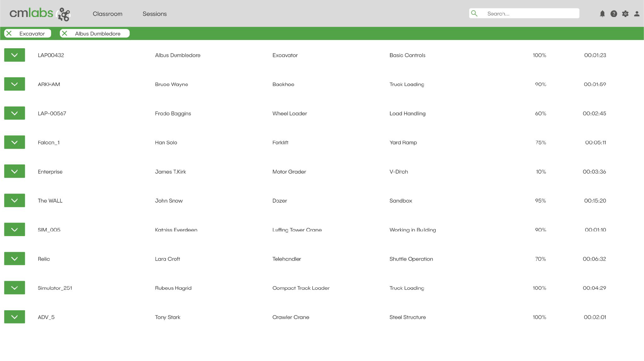Screen dimensions: 644x361
Task: Open the help question mark icon
Action: [613, 14]
